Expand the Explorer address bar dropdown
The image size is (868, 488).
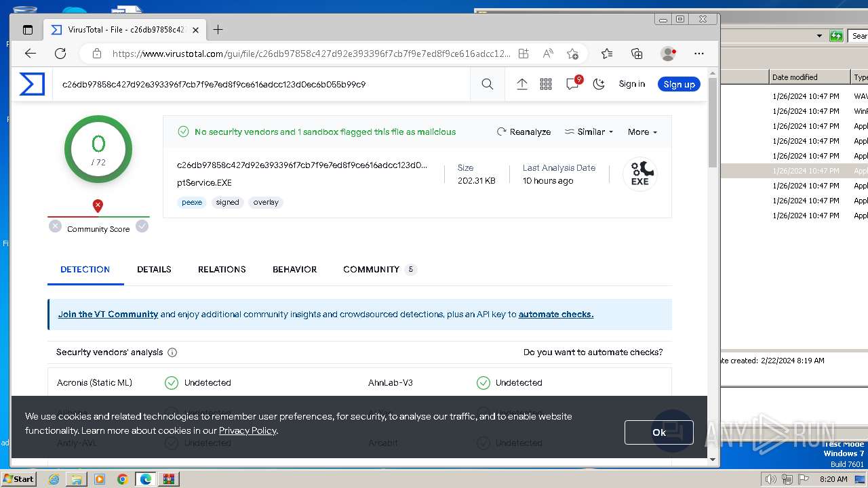point(819,36)
